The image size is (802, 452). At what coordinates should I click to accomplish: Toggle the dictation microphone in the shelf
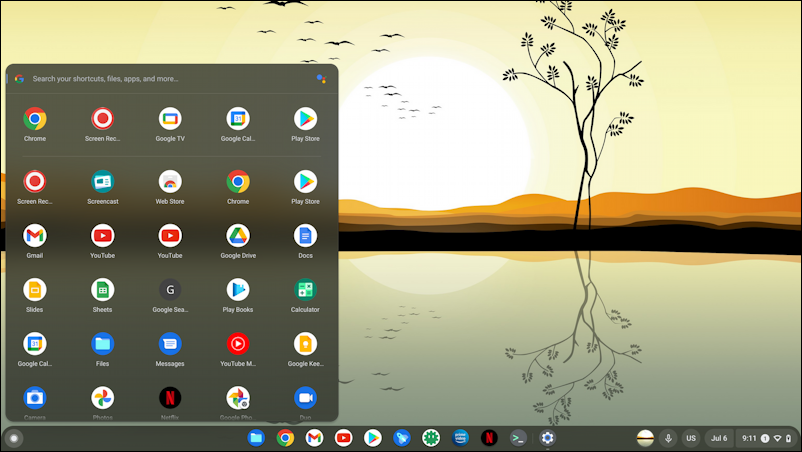tap(668, 438)
